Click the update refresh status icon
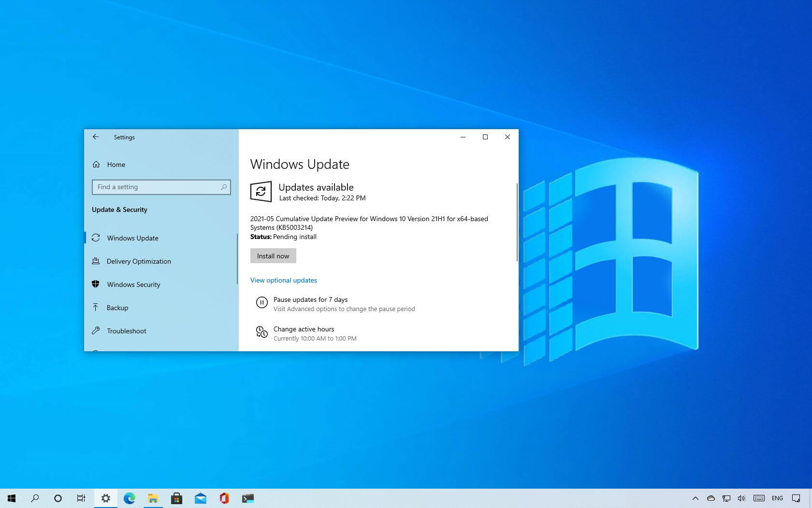Viewport: 812px width, 508px height. click(x=261, y=192)
